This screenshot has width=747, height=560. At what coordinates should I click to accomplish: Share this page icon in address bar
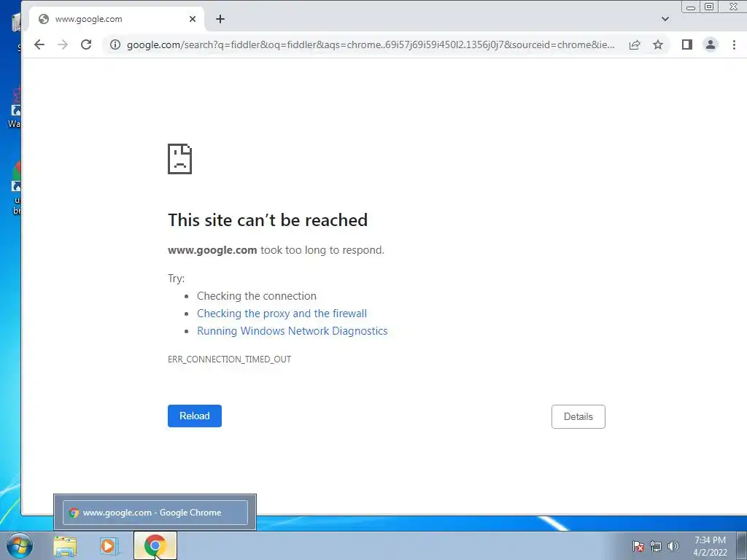point(634,44)
